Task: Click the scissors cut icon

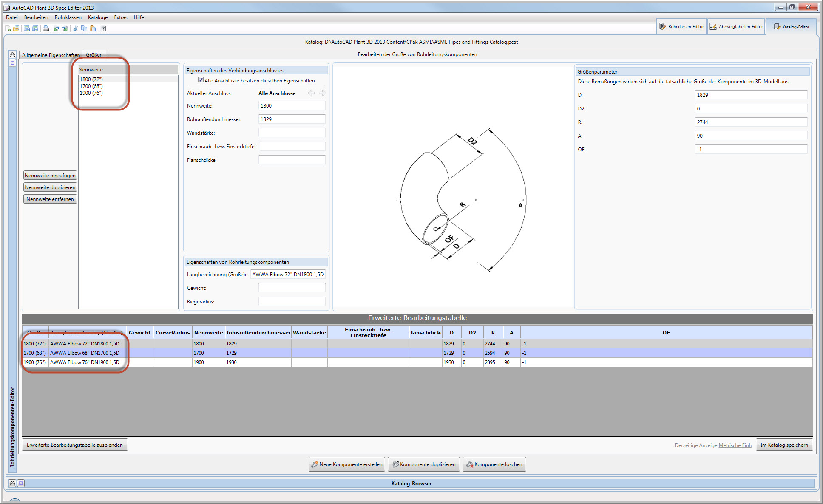Action: [x=76, y=28]
